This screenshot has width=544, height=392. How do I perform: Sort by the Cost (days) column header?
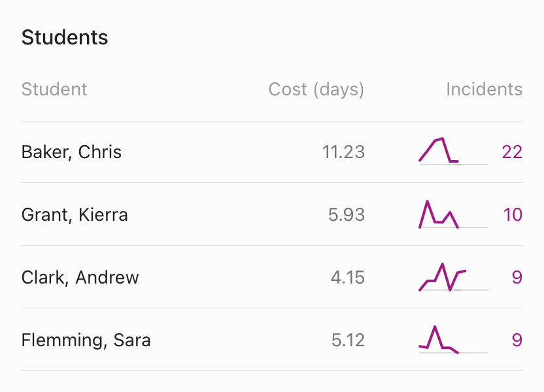coord(316,90)
